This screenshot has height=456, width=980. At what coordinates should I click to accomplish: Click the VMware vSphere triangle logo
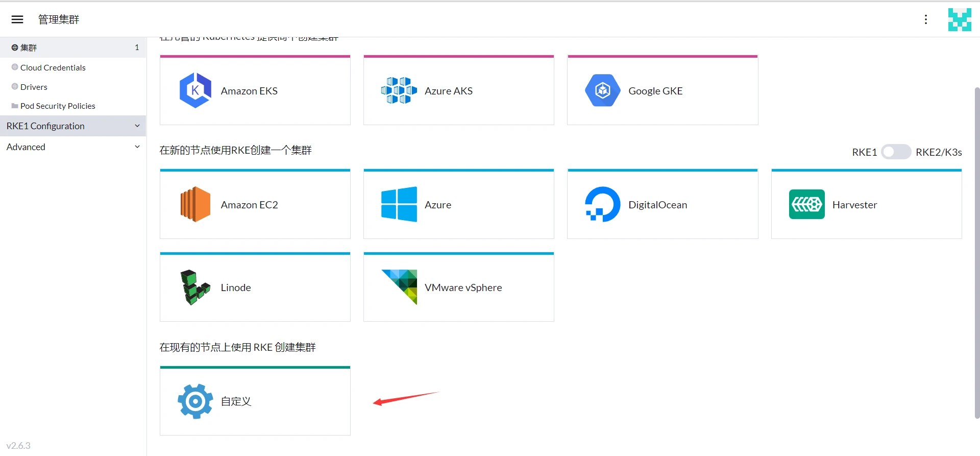pyautogui.click(x=399, y=287)
